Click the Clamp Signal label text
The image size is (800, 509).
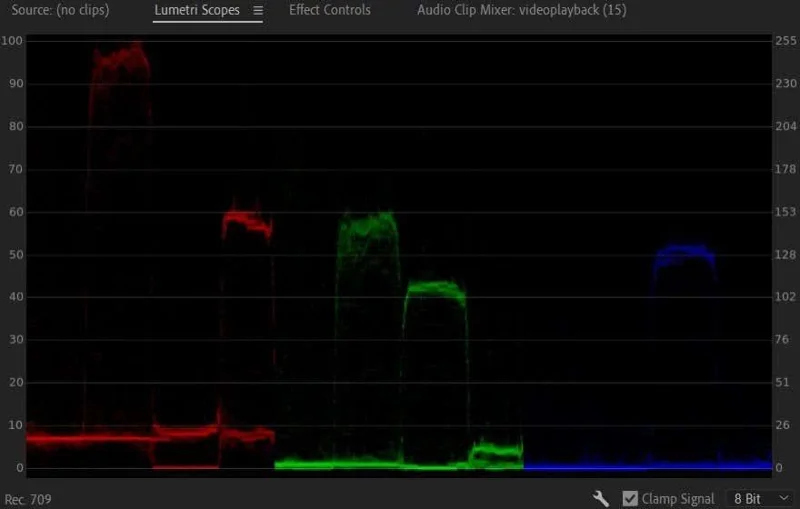point(678,499)
